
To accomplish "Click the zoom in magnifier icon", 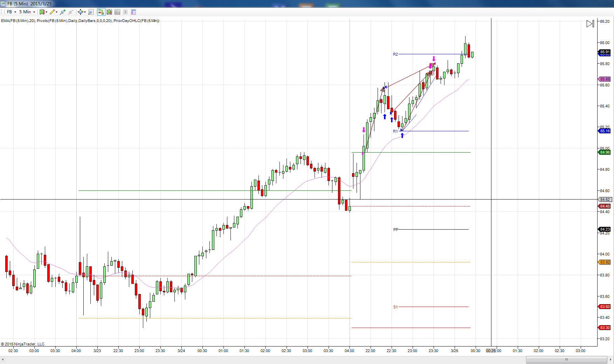I will pyautogui.click(x=63, y=12).
